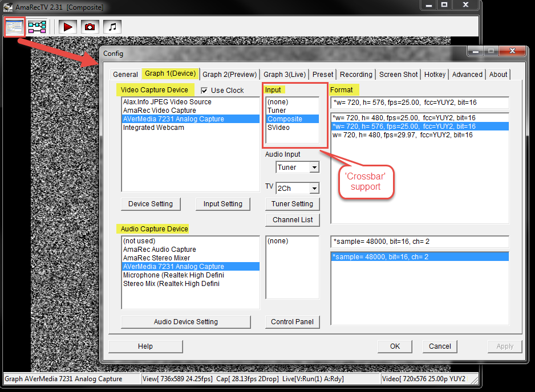Click the current audio format sample field
The width and height of the screenshot is (535, 392).
pos(420,242)
